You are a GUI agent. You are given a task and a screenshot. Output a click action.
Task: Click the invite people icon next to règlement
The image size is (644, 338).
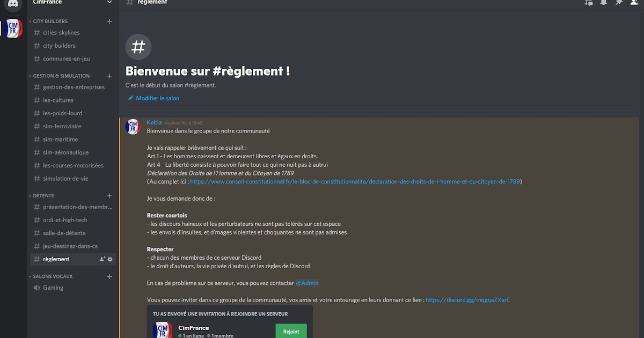pos(102,259)
